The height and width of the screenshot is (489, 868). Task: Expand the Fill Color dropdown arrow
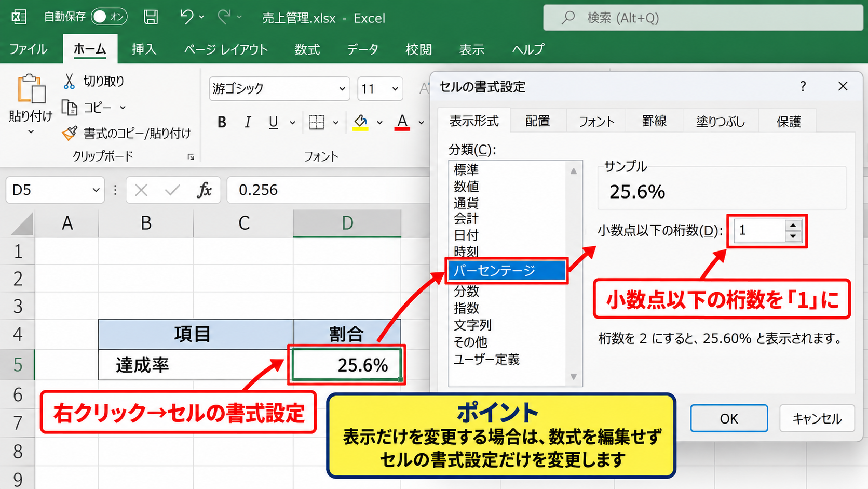click(379, 123)
